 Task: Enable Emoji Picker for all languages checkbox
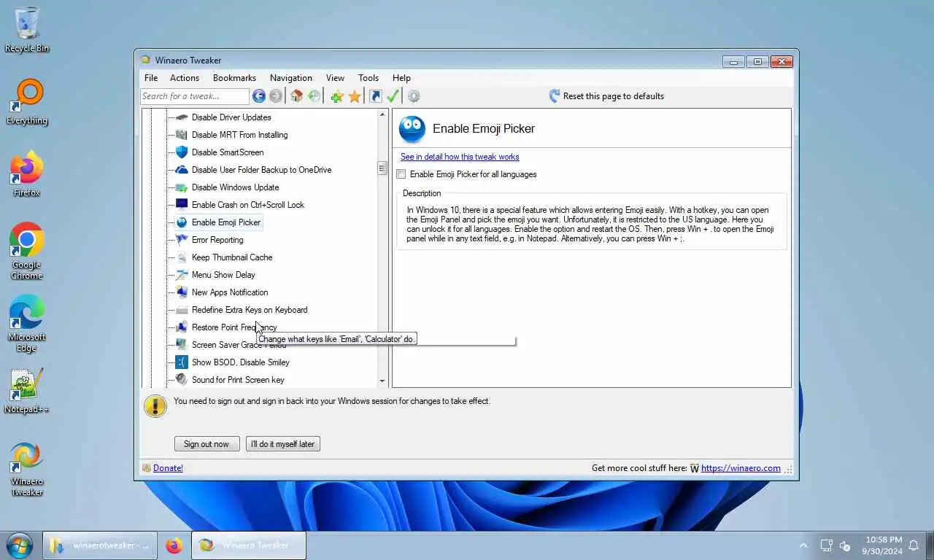(x=401, y=174)
